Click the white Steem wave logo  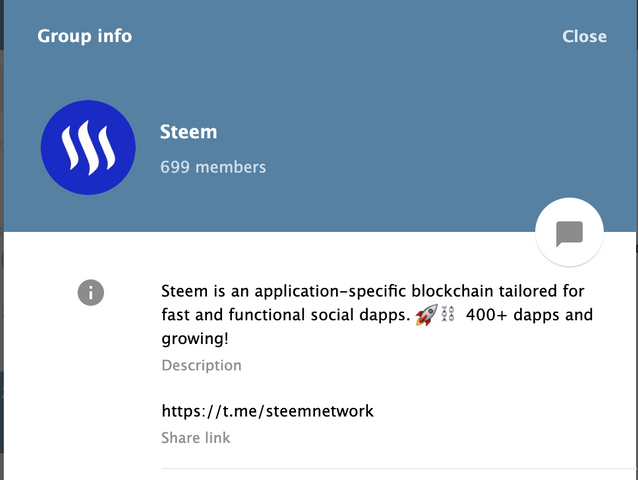point(88,148)
